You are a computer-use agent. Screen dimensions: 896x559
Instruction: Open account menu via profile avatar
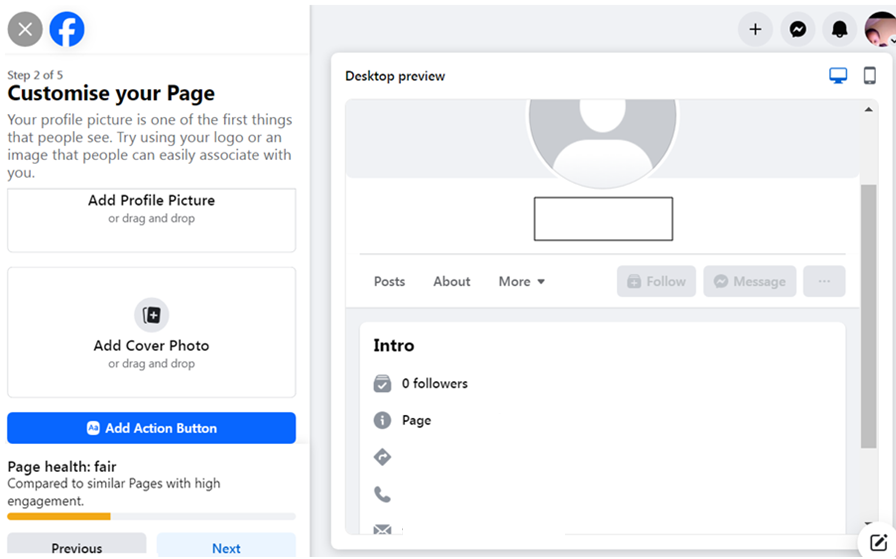coord(880,29)
